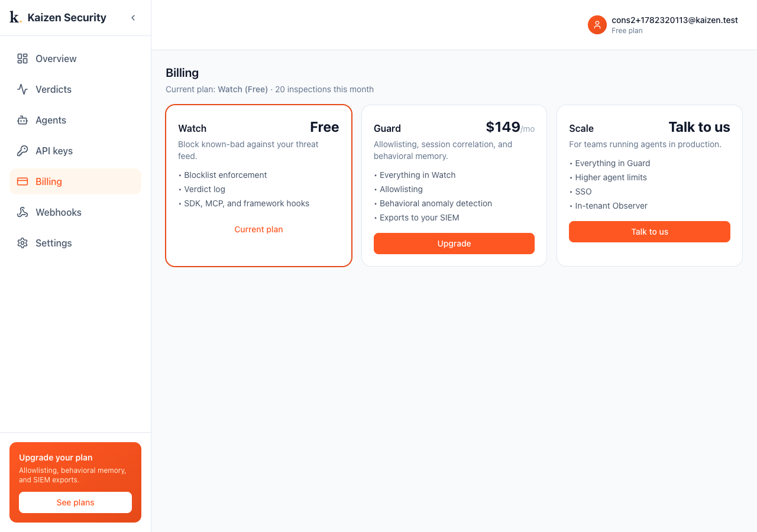757x532 pixels.
Task: Go to the Verdicts section
Action: point(75,89)
